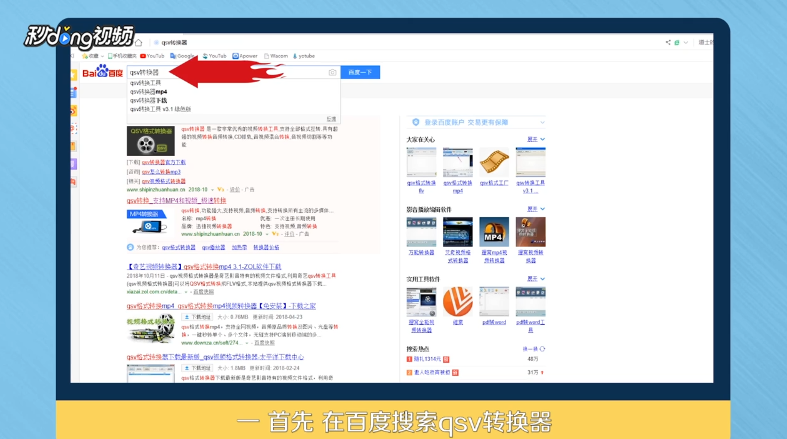Open the 下载之家 qsv格式转换mp4 result
This screenshot has width=787, height=439.
point(221,306)
